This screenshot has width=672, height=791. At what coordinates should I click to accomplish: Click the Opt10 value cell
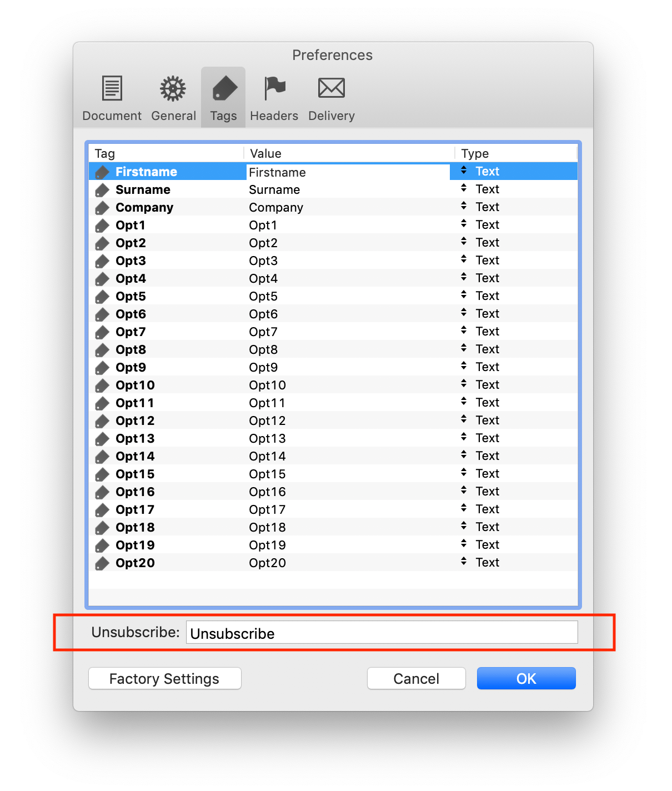267,386
